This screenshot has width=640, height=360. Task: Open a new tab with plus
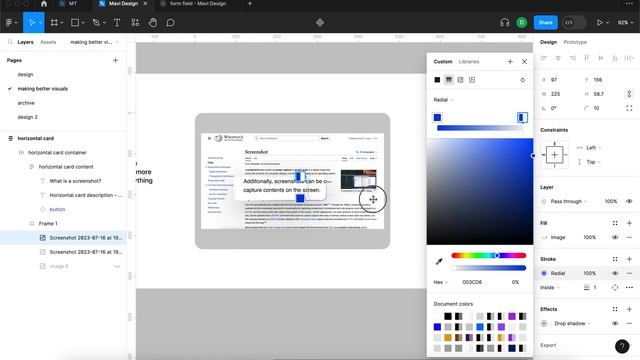click(x=250, y=4)
